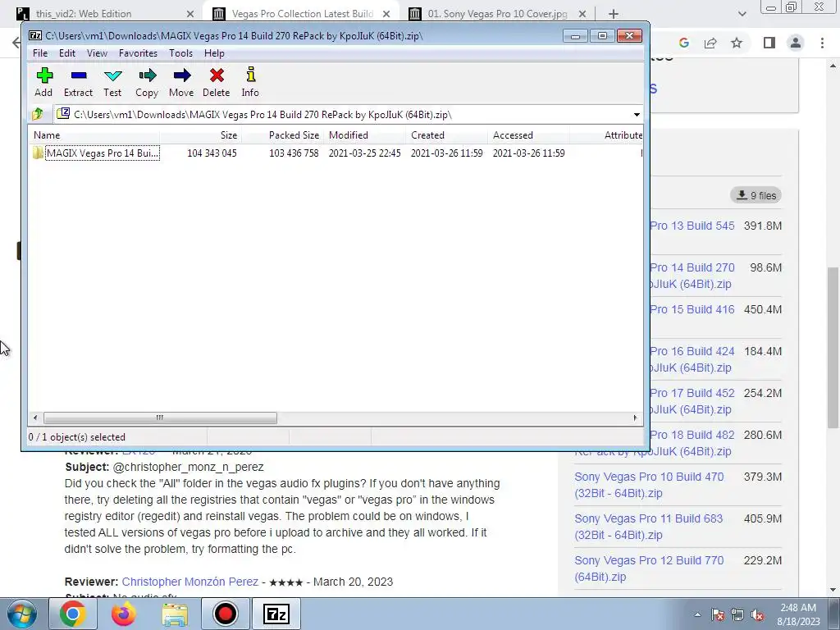Open the address path dropdown arrow

(x=637, y=115)
